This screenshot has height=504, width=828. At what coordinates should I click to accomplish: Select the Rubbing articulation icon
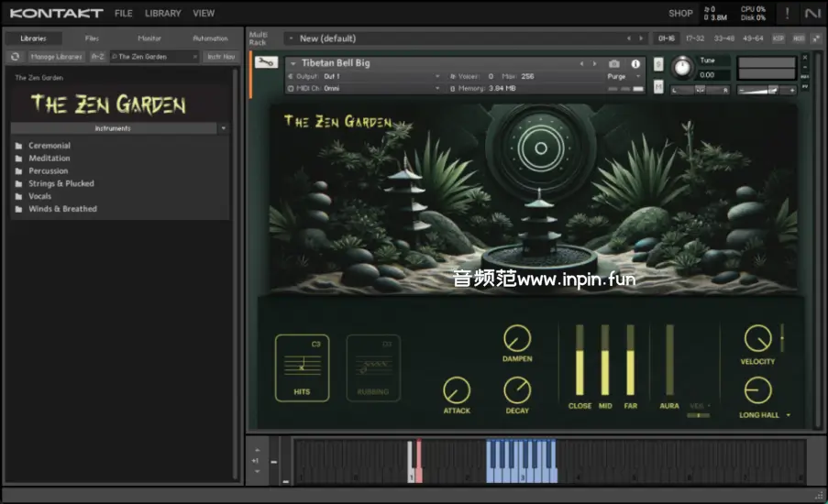[373, 367]
